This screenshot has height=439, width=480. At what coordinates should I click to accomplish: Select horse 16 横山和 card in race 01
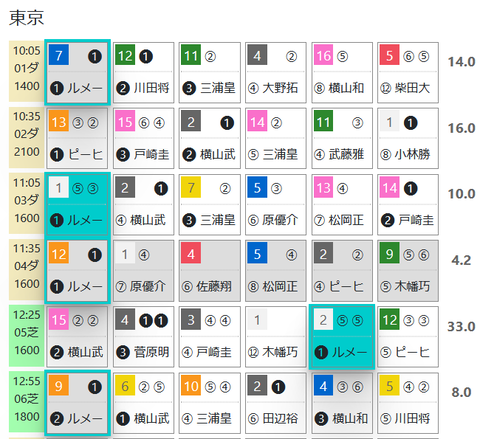point(342,72)
